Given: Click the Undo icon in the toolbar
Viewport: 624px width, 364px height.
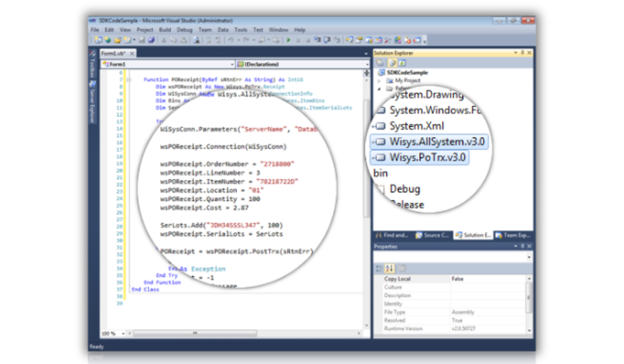Looking at the screenshot, I should pyautogui.click(x=231, y=40).
